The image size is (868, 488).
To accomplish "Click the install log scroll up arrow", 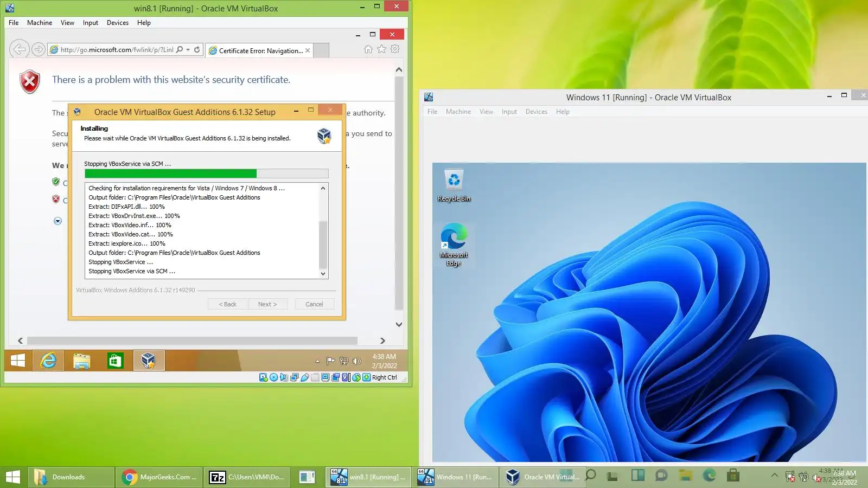I will 323,188.
